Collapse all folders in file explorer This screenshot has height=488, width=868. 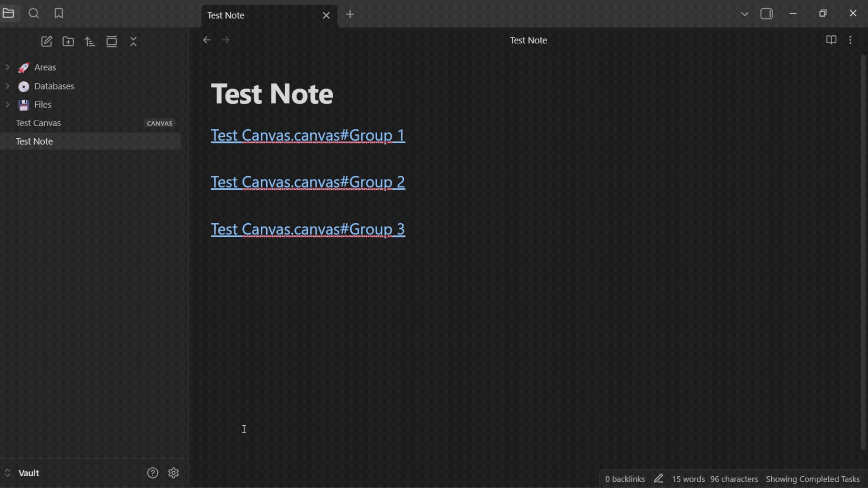coord(133,42)
